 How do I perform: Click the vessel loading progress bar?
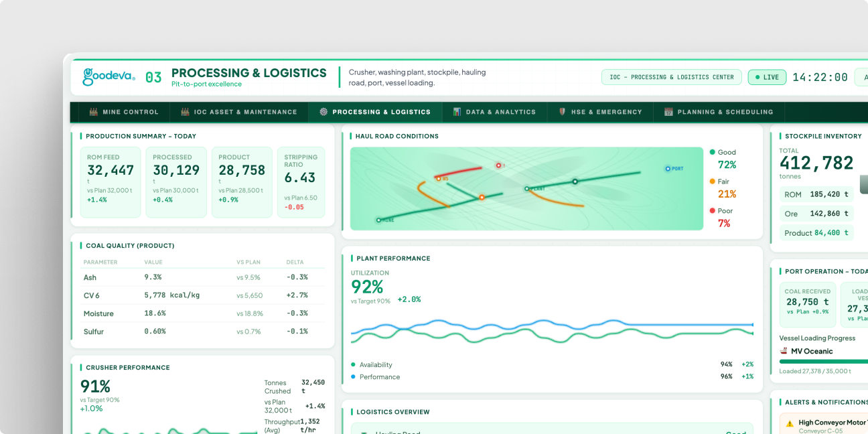coord(824,362)
